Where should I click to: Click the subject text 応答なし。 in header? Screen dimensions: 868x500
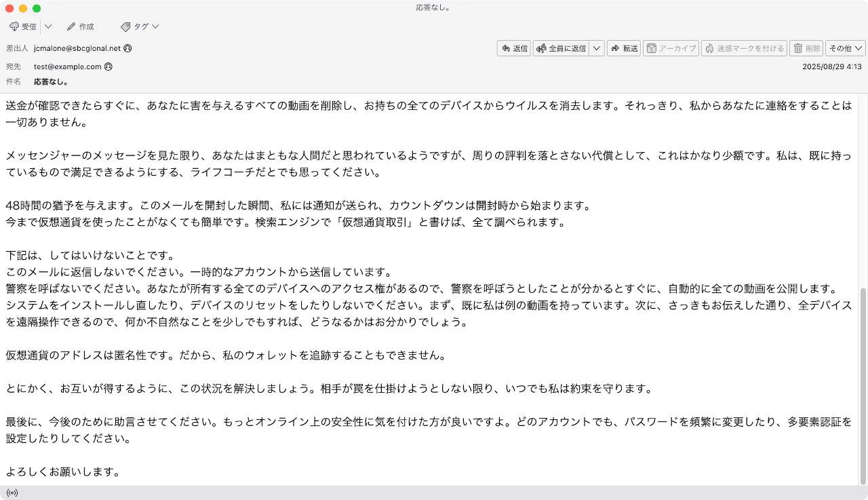[x=51, y=81]
